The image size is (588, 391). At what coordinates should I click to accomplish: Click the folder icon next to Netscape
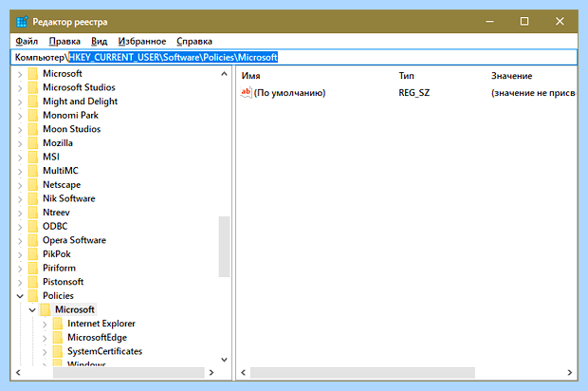[33, 185]
